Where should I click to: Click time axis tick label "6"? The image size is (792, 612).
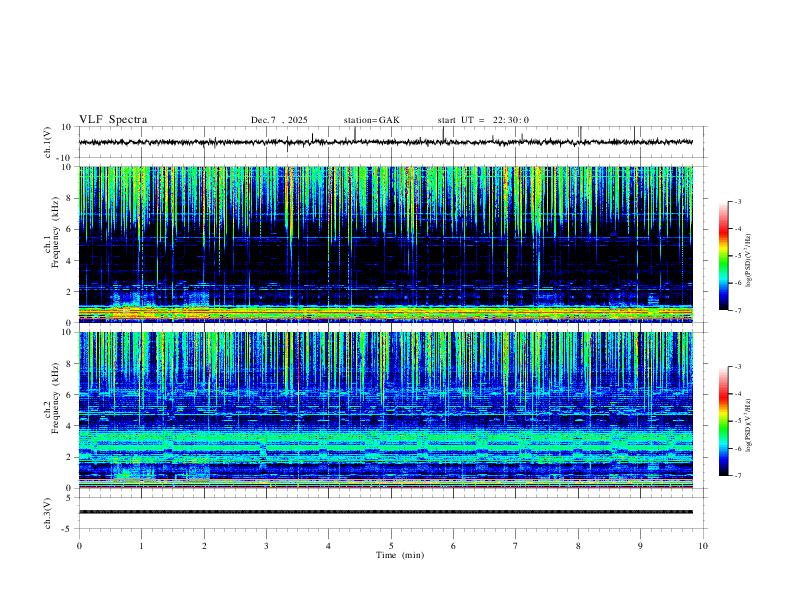(454, 546)
